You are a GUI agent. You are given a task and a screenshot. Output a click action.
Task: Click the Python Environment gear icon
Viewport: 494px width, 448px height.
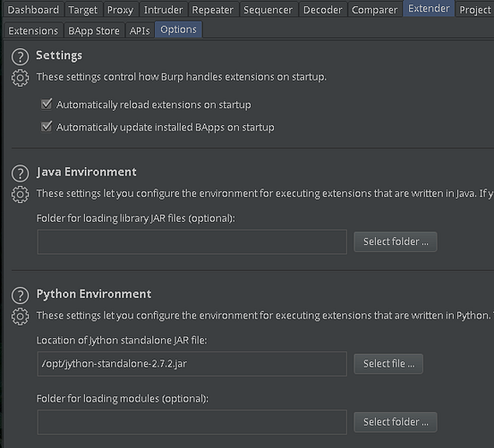[20, 317]
